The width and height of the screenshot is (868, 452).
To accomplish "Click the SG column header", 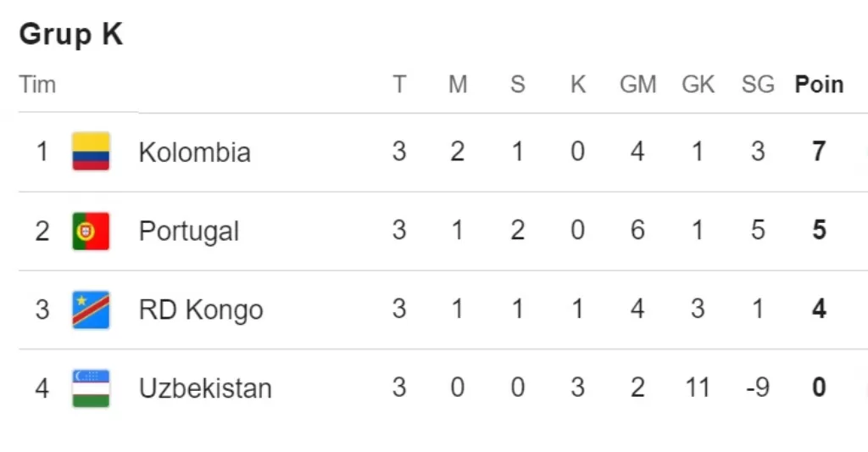I will [758, 85].
